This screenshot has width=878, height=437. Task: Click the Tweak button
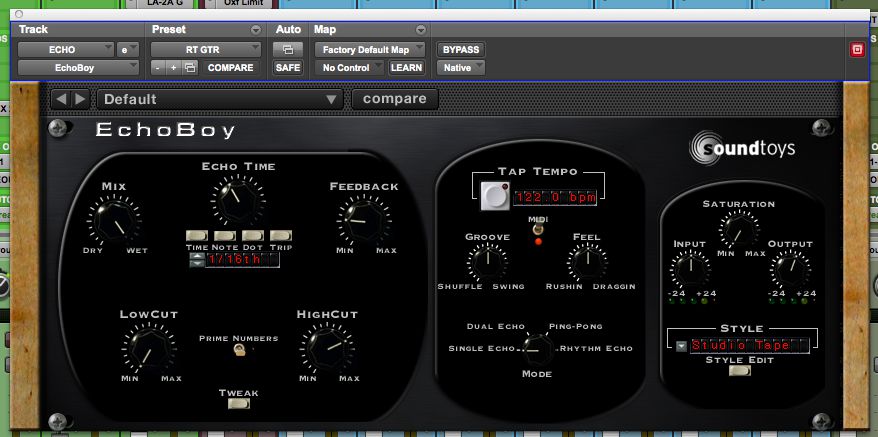click(x=239, y=403)
